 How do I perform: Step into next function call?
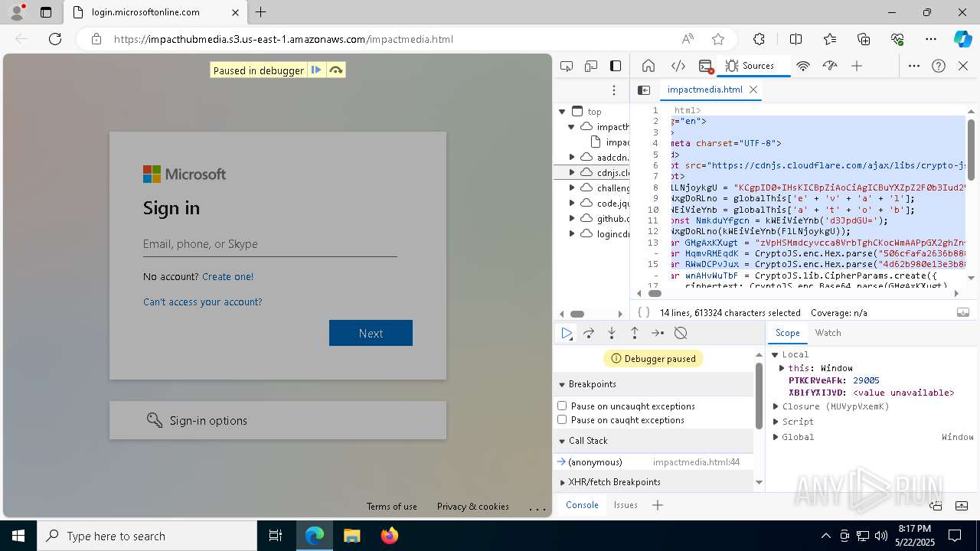[x=612, y=333]
